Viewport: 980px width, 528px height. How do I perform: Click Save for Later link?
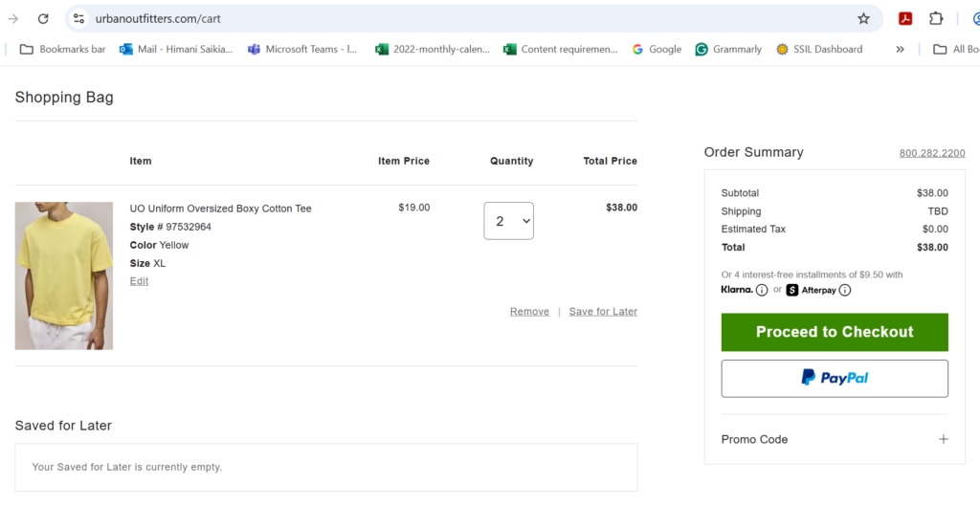603,312
